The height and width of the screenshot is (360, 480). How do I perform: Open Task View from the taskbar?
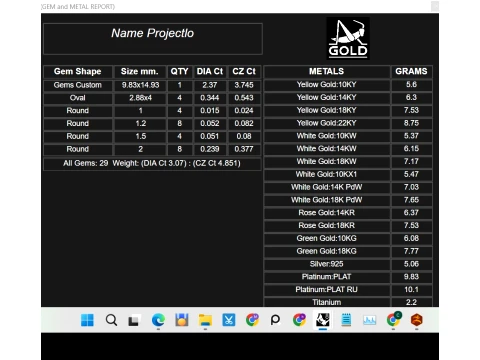point(134,320)
